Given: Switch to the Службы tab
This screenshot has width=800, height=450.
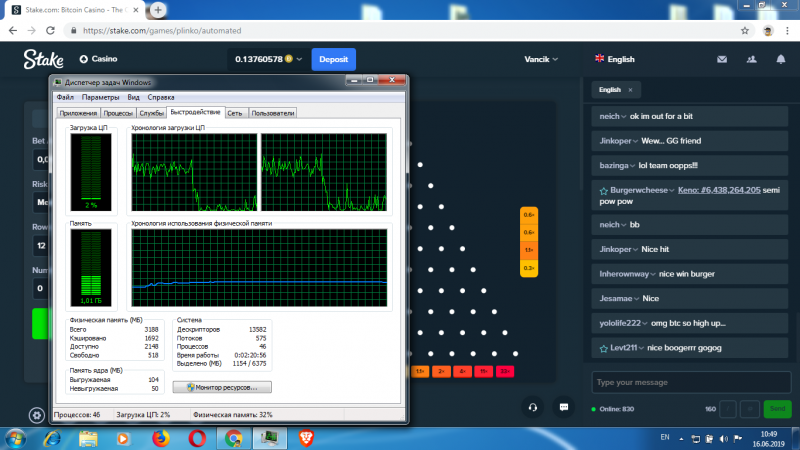Looking at the screenshot, I should 152,113.
